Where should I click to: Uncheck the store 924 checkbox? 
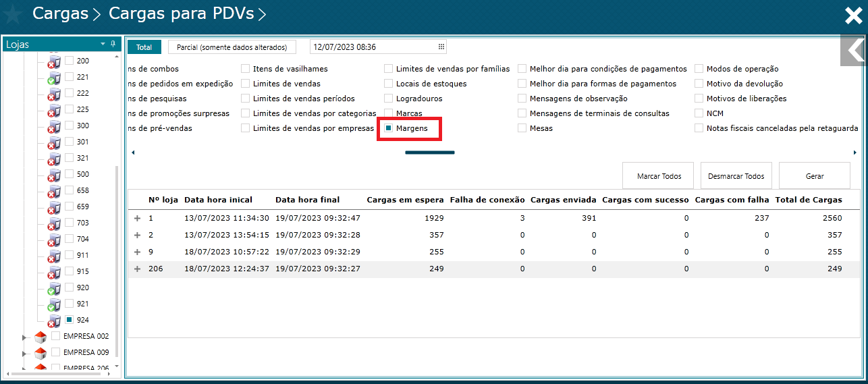pos(69,320)
